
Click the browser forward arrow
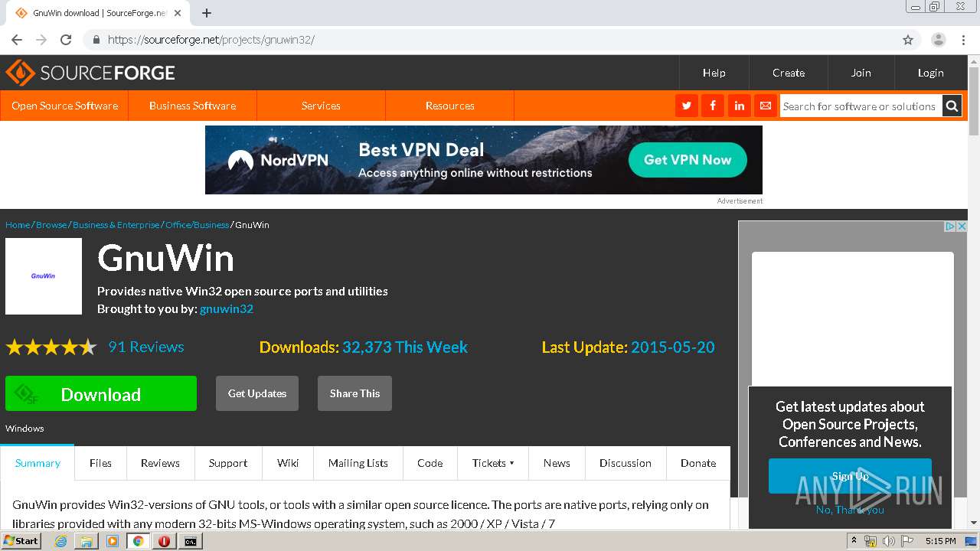(x=41, y=40)
